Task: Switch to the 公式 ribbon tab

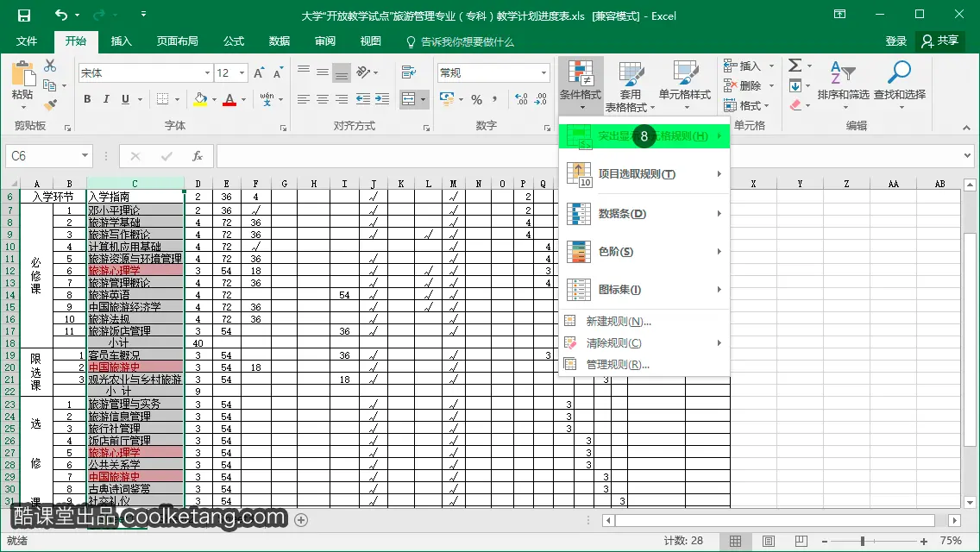Action: click(x=234, y=41)
